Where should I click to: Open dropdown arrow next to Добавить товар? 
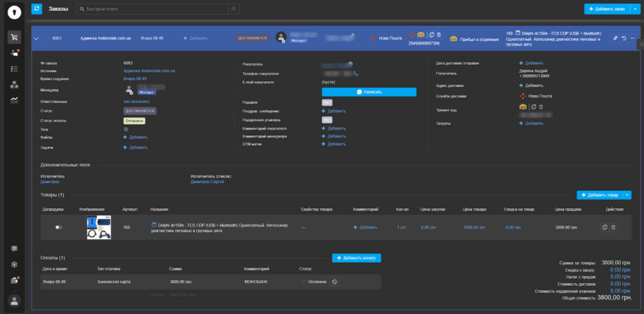pyautogui.click(x=626, y=196)
